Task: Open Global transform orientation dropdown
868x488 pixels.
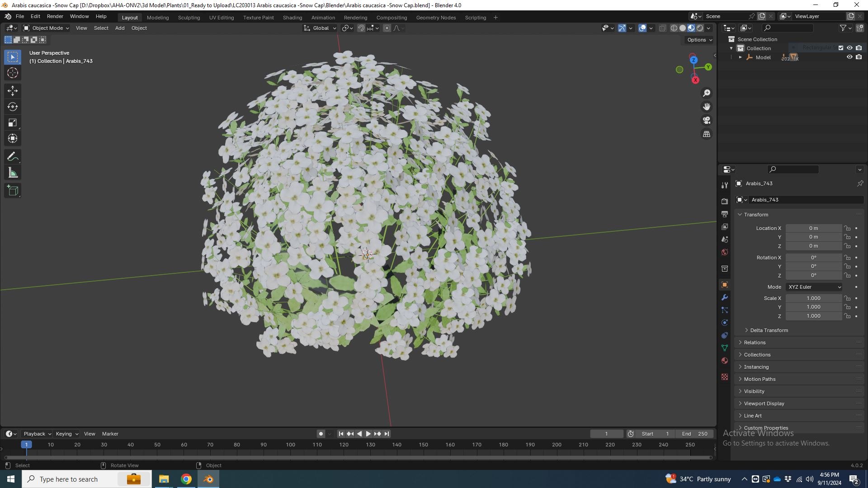Action: click(x=320, y=28)
